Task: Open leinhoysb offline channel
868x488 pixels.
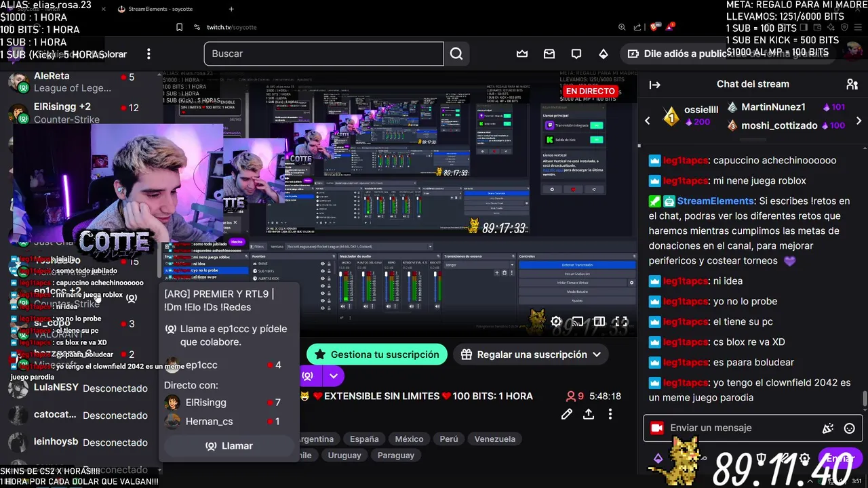Action: point(80,443)
